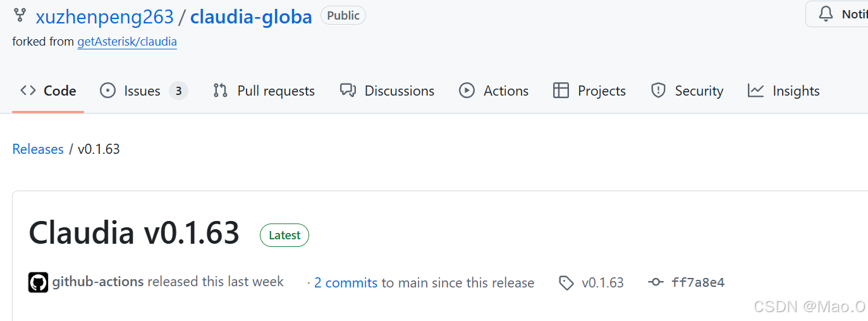This screenshot has width=868, height=321.
Task: Click the tag icon beside v0.1.63
Action: (x=566, y=283)
